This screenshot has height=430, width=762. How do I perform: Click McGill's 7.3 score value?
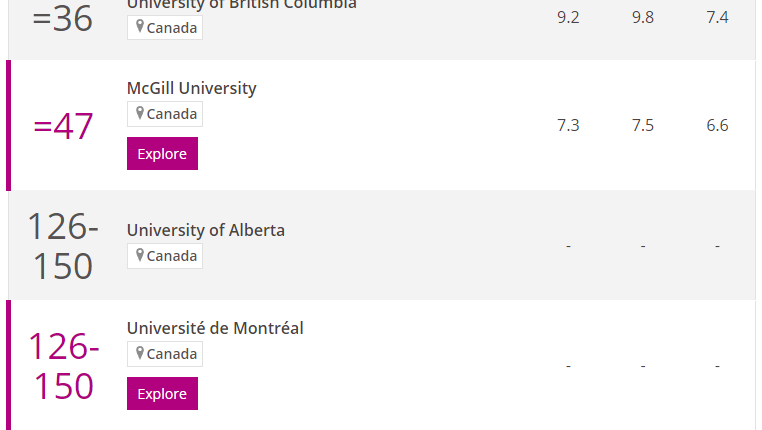pos(568,125)
